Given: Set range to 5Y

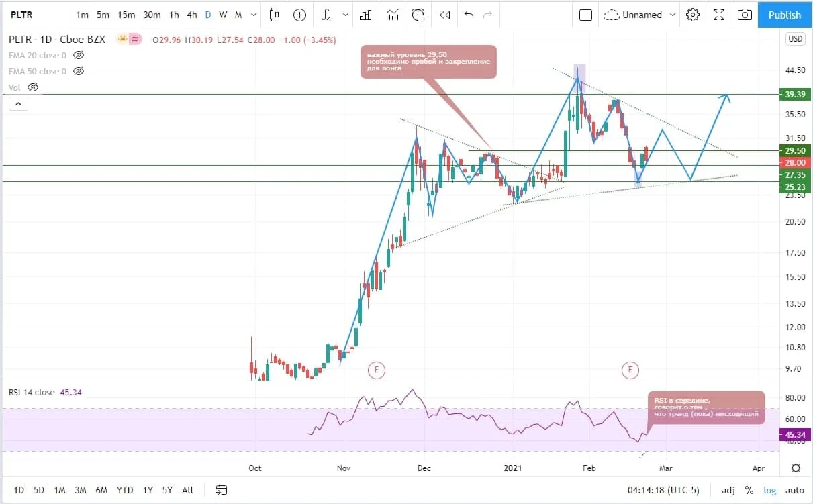Looking at the screenshot, I should point(166,490).
